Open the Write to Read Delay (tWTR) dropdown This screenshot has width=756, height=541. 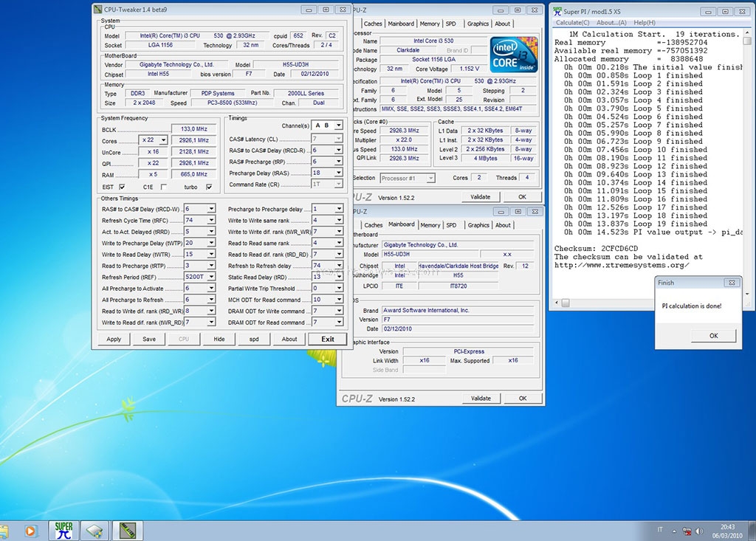pyautogui.click(x=211, y=254)
